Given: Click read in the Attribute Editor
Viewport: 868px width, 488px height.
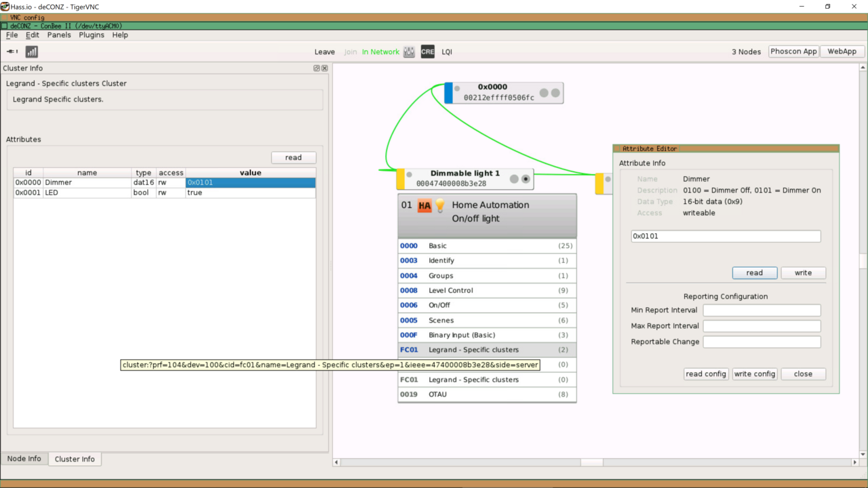Looking at the screenshot, I should point(755,272).
